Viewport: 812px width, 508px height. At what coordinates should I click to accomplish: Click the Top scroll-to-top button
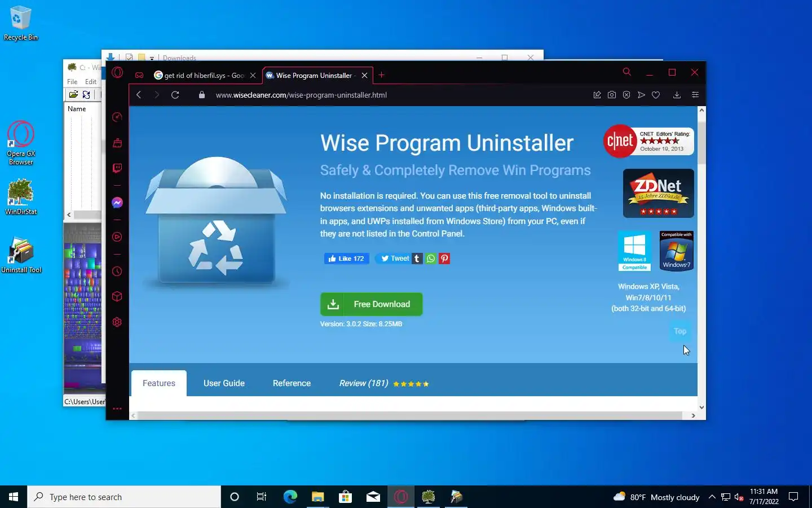[680, 331]
